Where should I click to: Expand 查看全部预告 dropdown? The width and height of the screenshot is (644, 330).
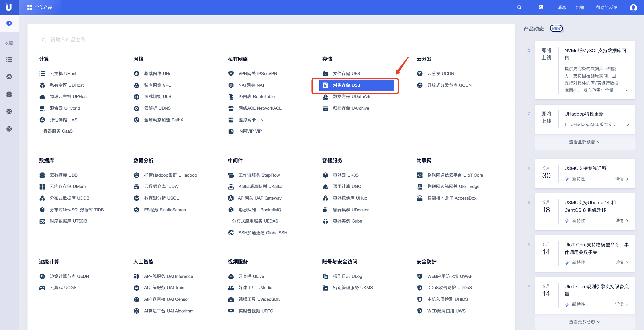tap(585, 142)
